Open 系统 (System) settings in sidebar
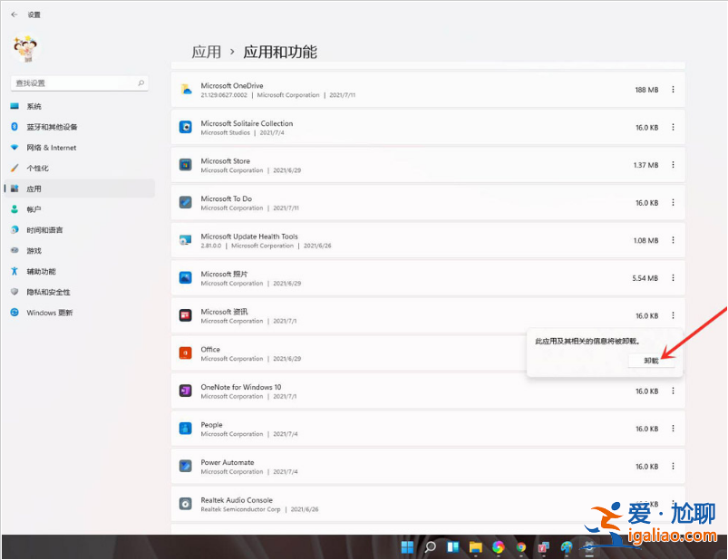The width and height of the screenshot is (728, 560). point(36,106)
